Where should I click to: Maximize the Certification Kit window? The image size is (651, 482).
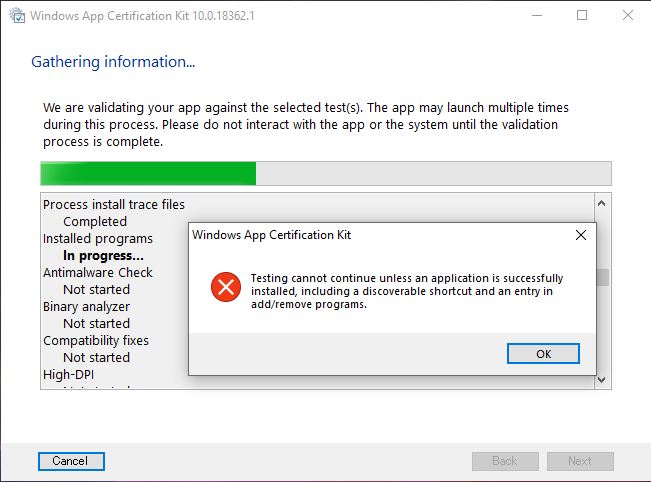582,16
